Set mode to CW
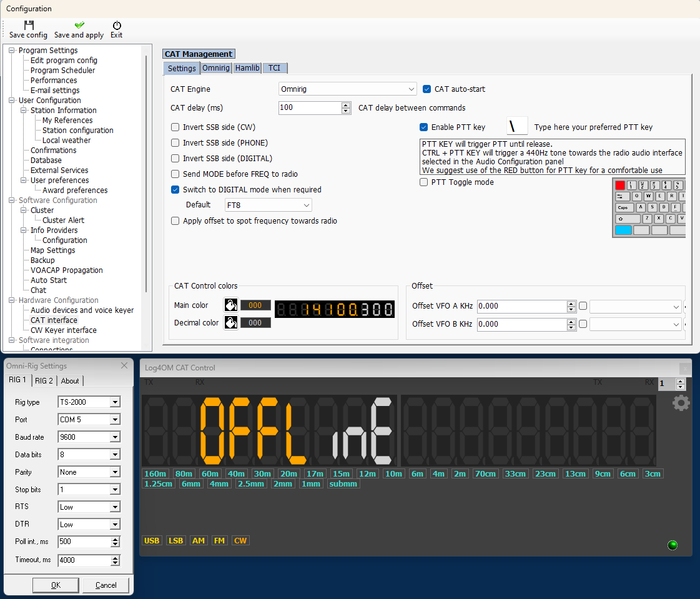The height and width of the screenshot is (599, 700). [x=240, y=540]
